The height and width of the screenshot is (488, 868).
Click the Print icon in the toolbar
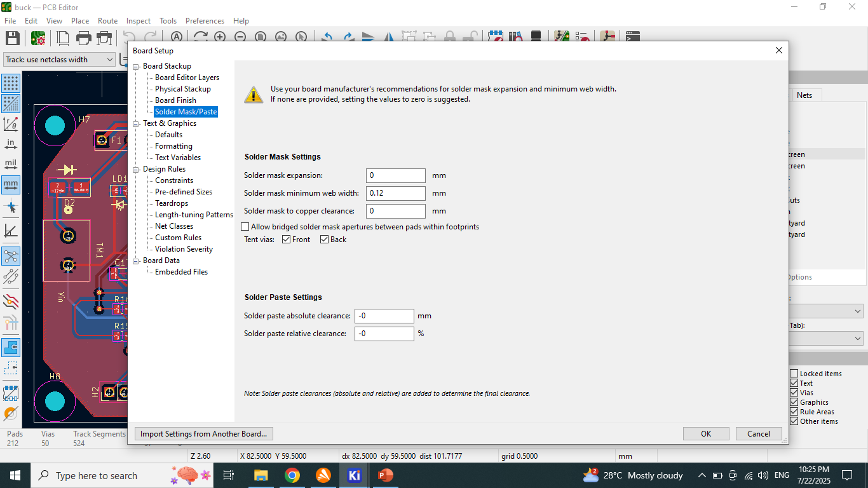[83, 38]
